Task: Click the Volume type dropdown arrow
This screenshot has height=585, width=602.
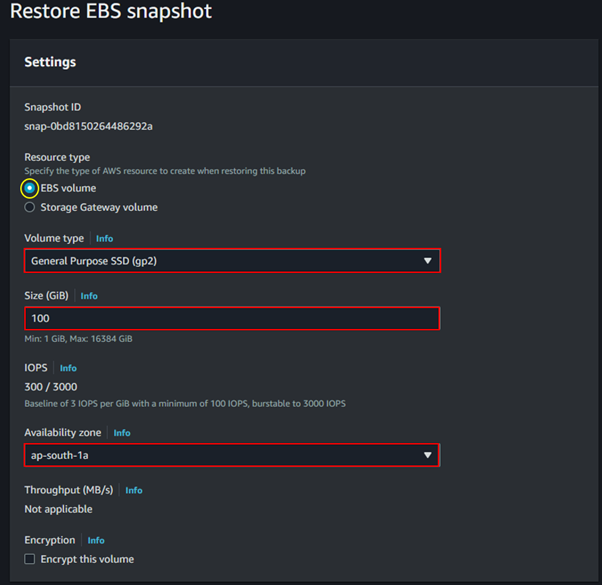Action: pos(427,261)
